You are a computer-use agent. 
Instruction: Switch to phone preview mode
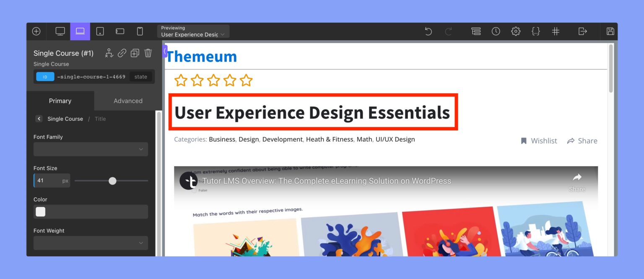(x=140, y=31)
